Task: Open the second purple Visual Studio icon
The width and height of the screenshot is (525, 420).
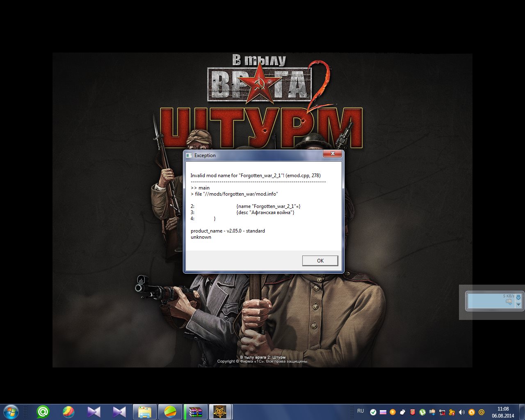Action: [119, 411]
